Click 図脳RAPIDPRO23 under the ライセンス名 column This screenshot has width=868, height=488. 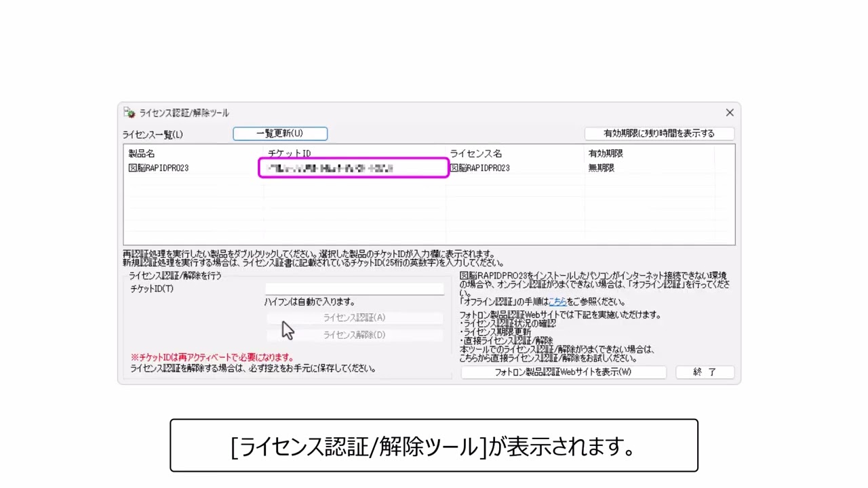click(481, 167)
